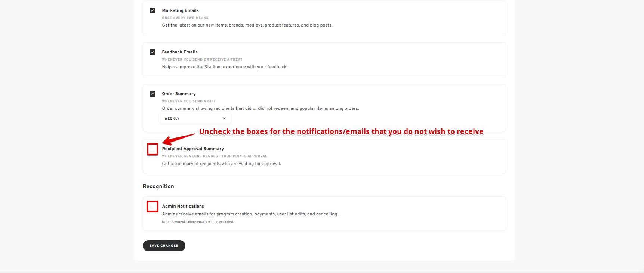Click the 'Help us improve the Stadium experience' text

[225, 67]
